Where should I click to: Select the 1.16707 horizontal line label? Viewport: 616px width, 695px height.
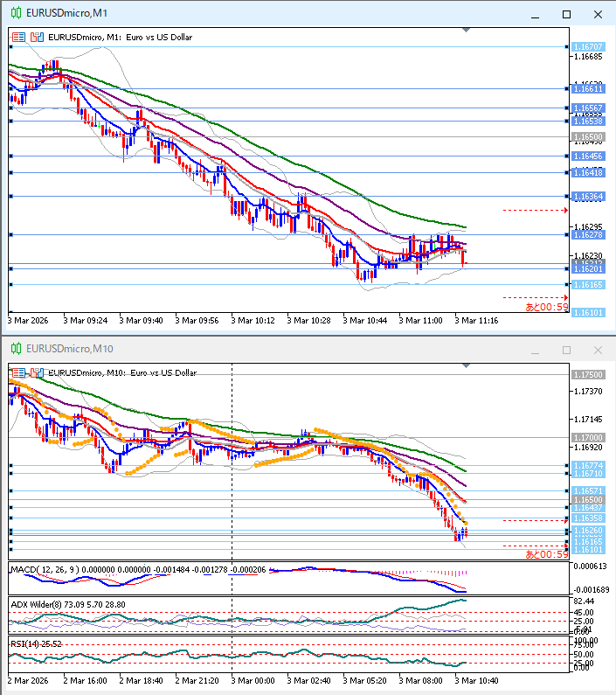click(588, 46)
